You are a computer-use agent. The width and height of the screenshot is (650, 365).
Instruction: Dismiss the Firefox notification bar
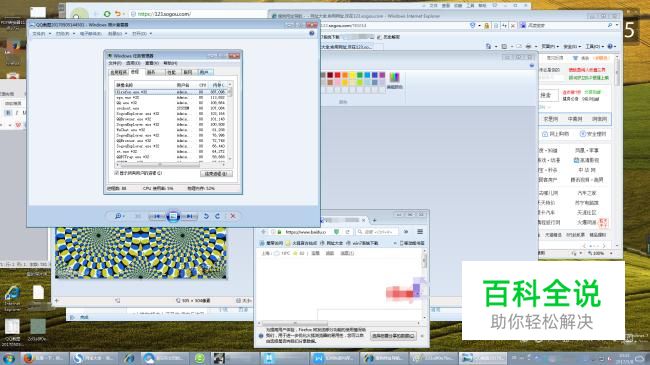[422, 336]
